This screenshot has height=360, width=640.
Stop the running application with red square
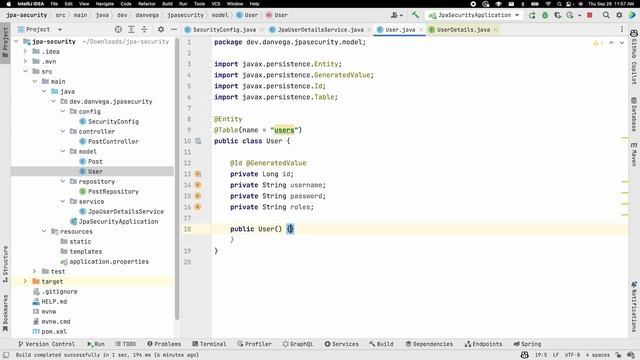coord(589,15)
